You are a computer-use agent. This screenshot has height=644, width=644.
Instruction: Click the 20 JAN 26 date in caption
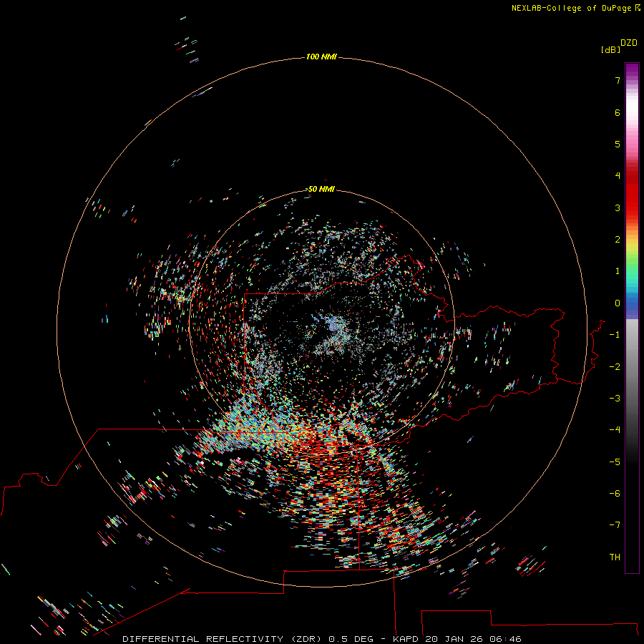(454, 639)
